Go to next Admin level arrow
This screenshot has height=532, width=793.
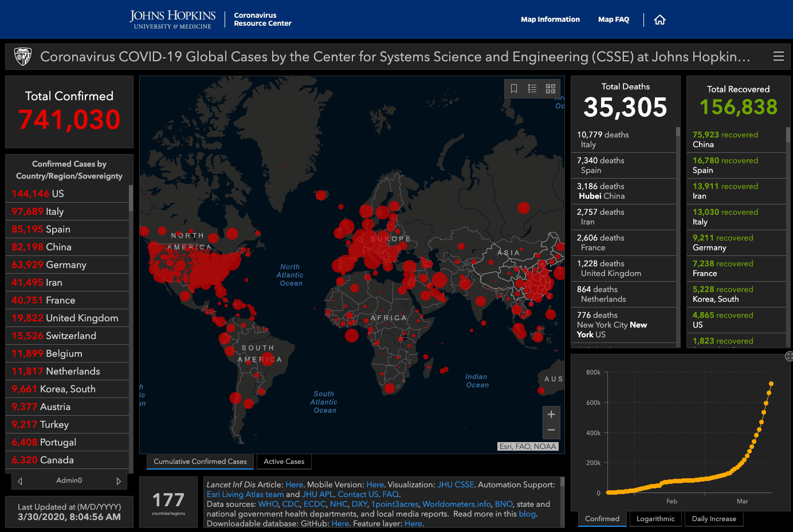119,481
